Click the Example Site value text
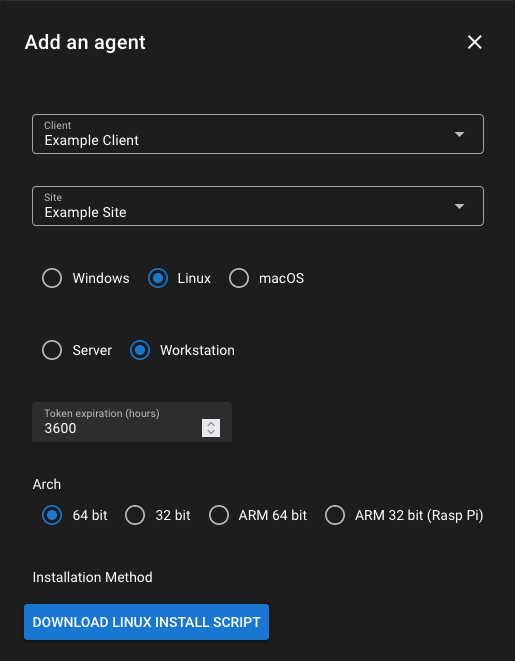Image resolution: width=515 pixels, height=661 pixels. tap(86, 212)
